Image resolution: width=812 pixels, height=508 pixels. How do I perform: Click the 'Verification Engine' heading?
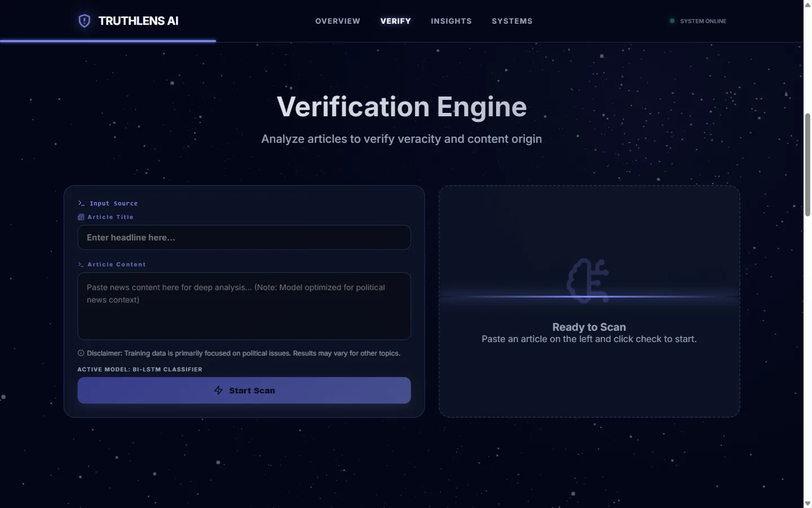[402, 107]
